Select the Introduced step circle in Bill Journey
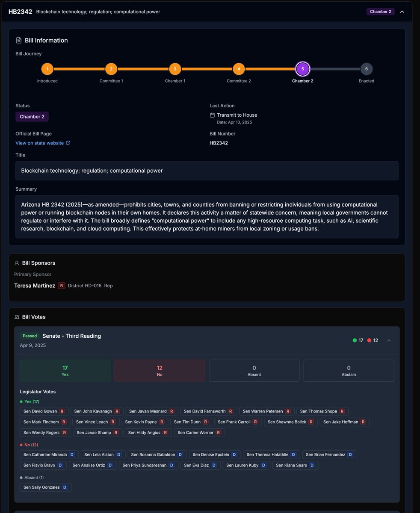This screenshot has height=513, width=420. [x=47, y=69]
